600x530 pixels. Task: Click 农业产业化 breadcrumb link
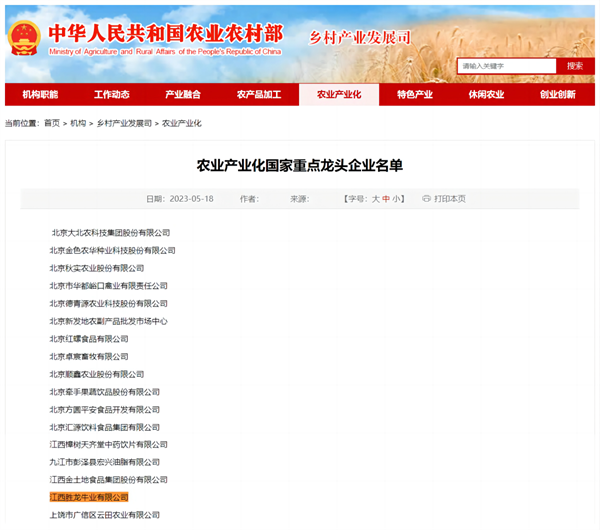coord(181,123)
